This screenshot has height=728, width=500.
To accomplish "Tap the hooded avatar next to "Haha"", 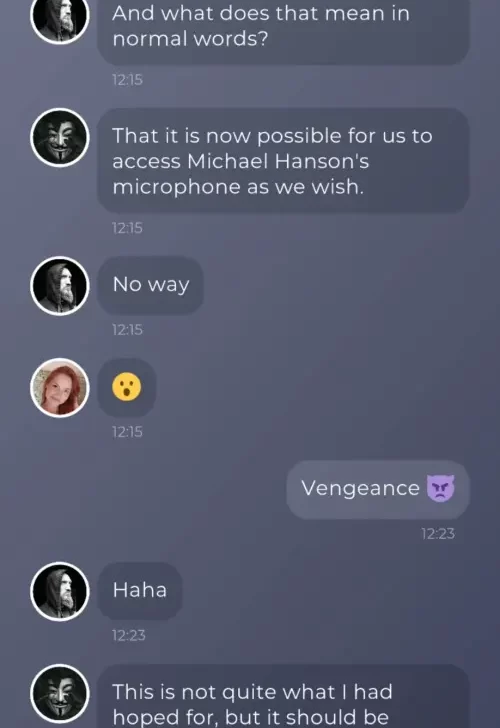I will point(60,592).
